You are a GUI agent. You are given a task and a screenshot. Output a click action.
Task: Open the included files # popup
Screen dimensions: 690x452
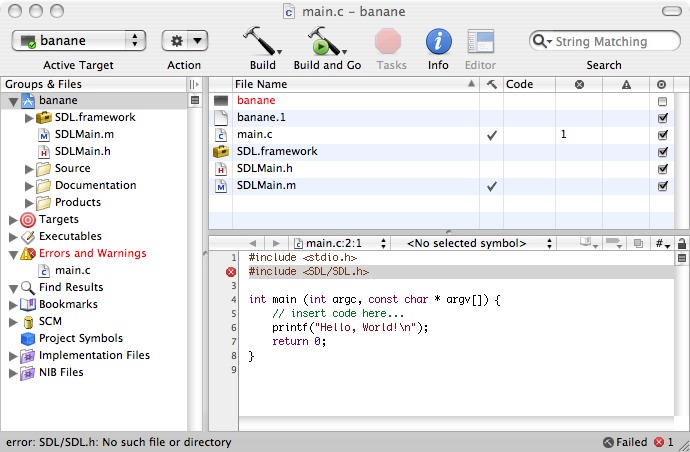[x=663, y=243]
